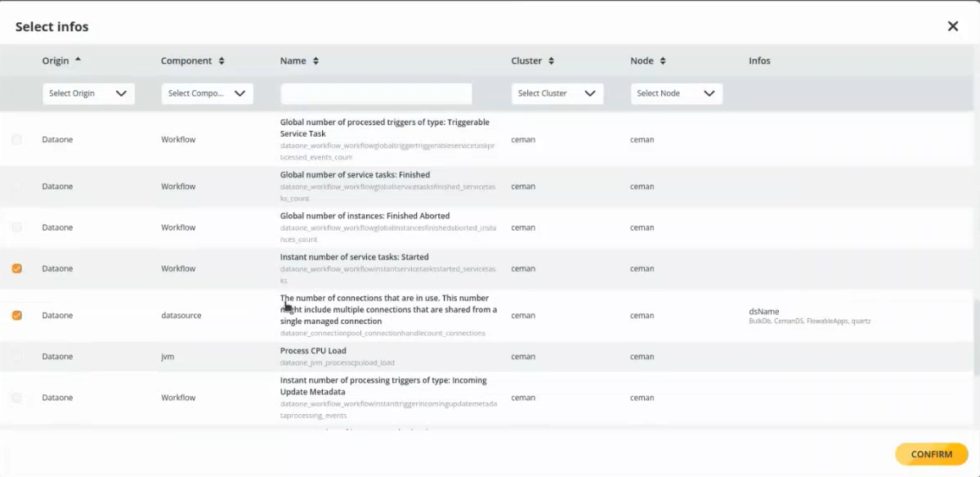Uncheck the Instant number of service tasks: Started row

tap(16, 268)
